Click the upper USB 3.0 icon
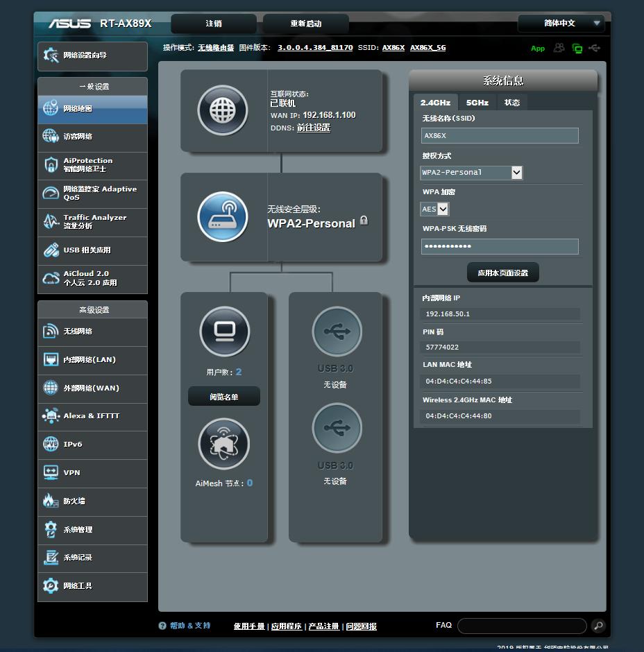 click(x=337, y=332)
